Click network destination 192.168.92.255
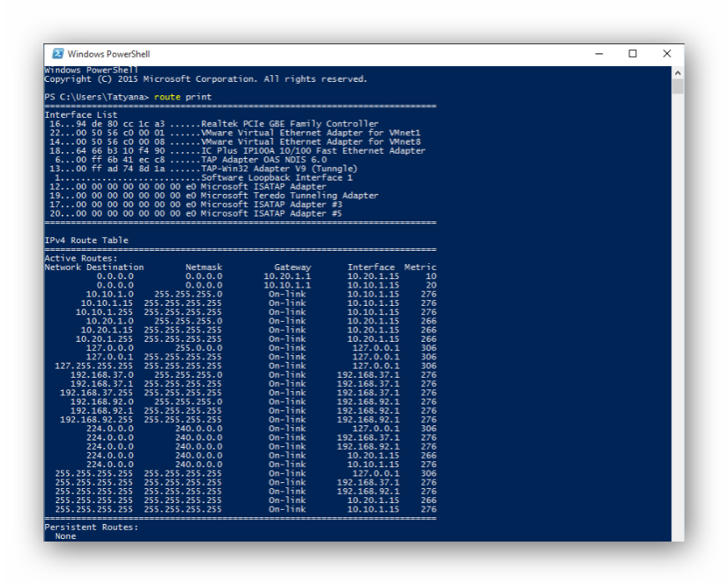 point(97,420)
